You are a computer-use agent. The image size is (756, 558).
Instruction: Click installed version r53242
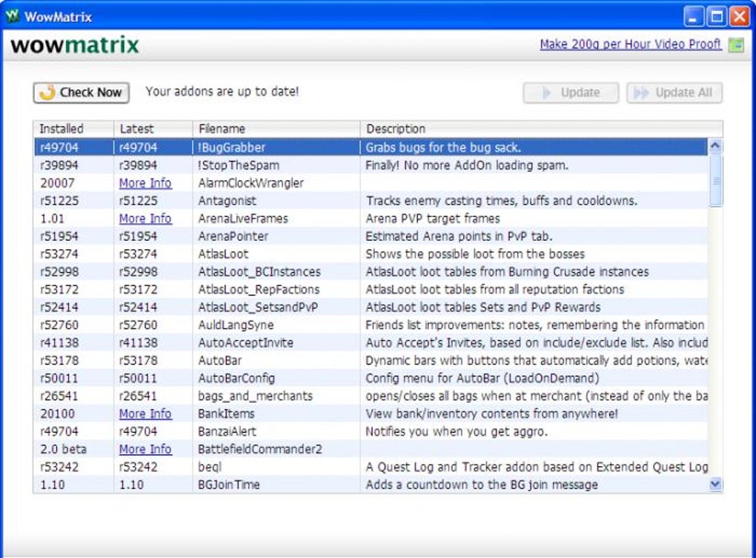click(x=59, y=467)
